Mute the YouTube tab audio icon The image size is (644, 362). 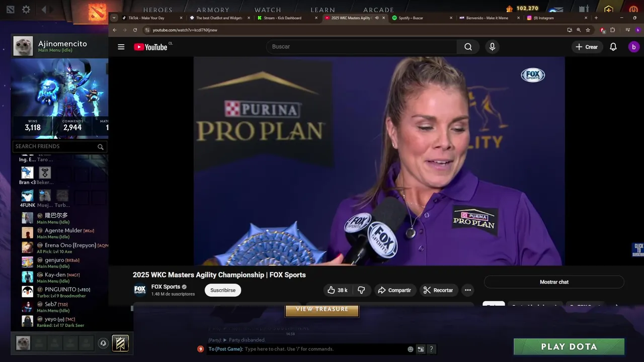(x=376, y=18)
